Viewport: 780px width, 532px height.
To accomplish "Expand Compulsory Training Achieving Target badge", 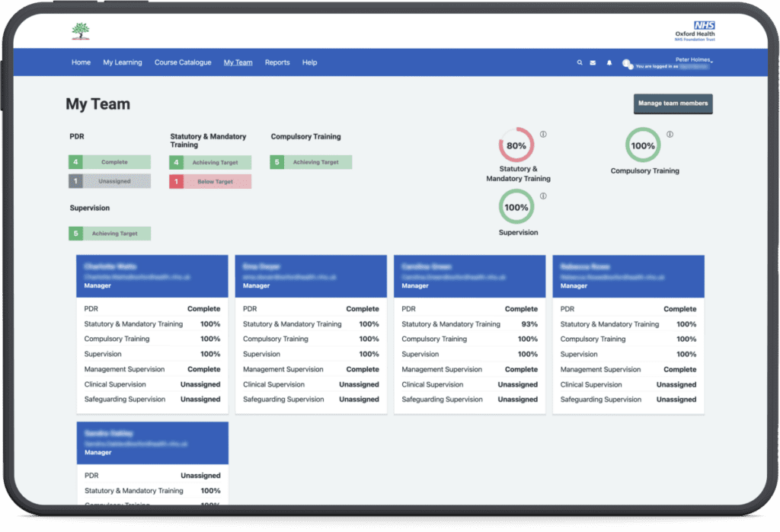I will click(x=310, y=161).
